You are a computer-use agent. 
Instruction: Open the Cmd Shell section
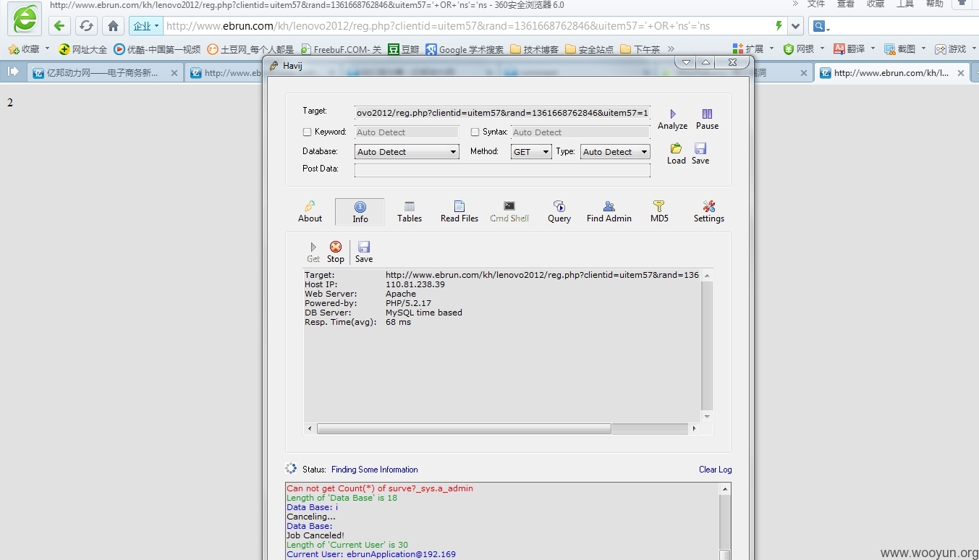coord(509,211)
